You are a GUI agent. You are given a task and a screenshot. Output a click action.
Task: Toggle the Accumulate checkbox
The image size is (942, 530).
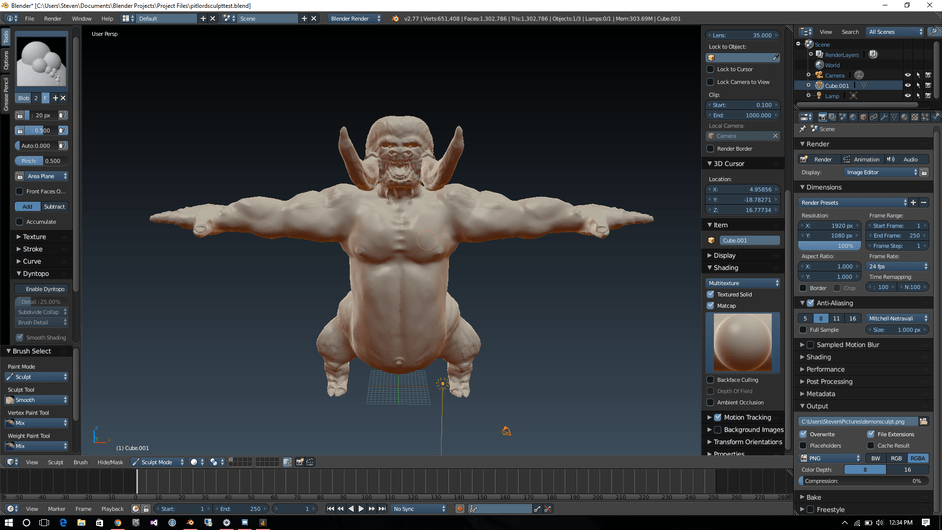19,222
